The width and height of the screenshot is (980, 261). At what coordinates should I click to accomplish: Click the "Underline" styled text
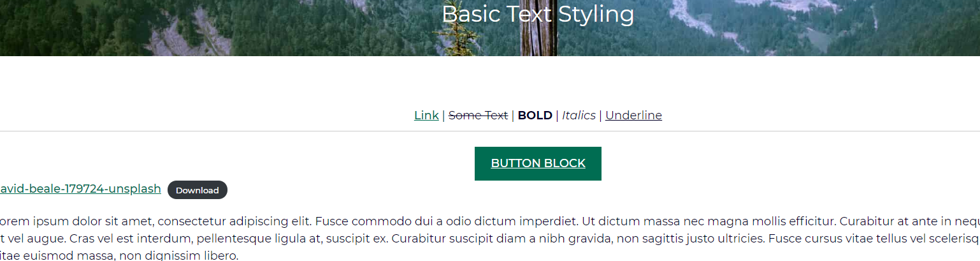(633, 116)
